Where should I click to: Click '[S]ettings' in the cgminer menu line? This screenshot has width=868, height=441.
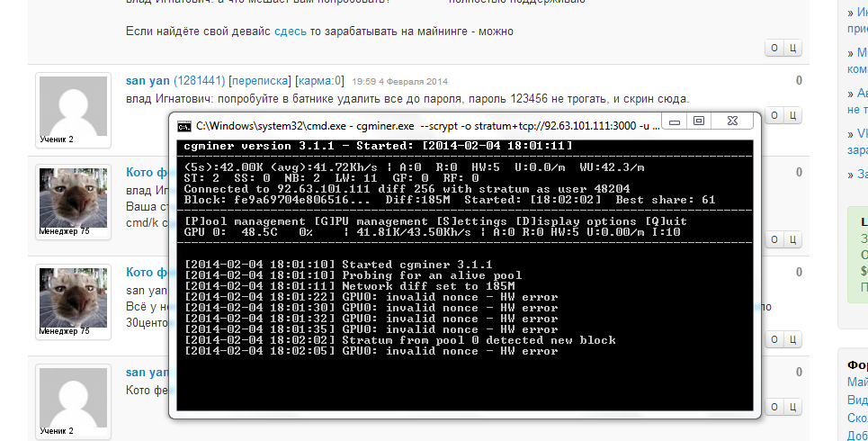[471, 221]
